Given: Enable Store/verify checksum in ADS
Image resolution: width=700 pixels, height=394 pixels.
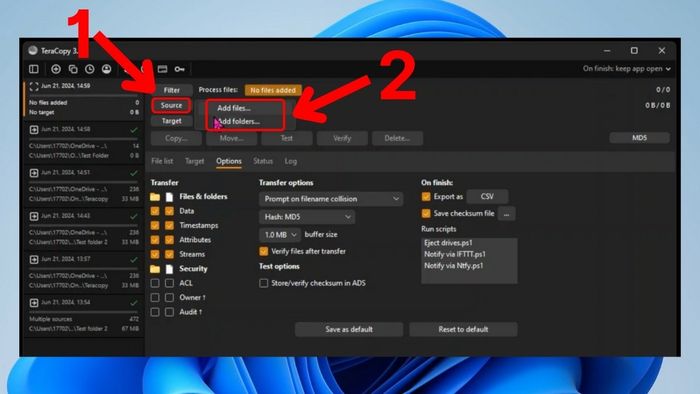Looking at the screenshot, I should click(263, 283).
